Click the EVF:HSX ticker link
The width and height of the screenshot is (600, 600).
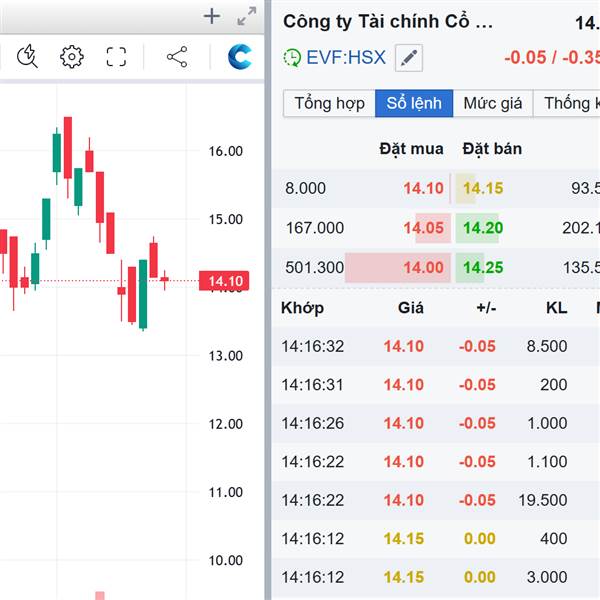(345, 58)
